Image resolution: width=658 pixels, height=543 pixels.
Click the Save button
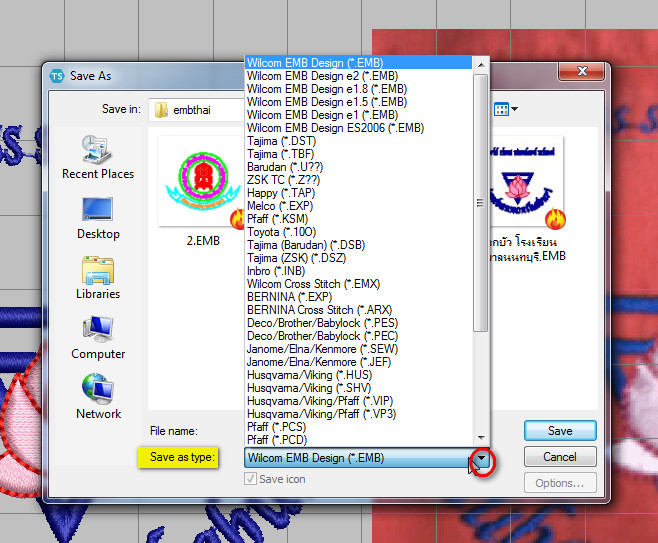pos(560,431)
